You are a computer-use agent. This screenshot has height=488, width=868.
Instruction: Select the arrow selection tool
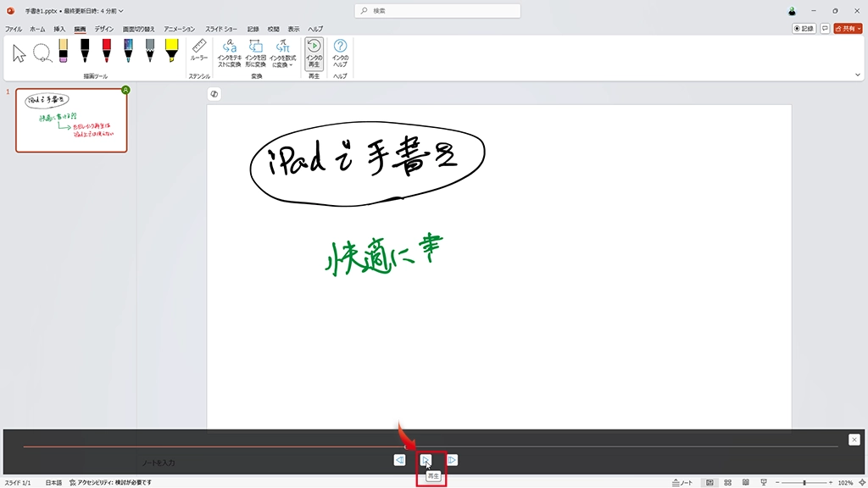19,53
